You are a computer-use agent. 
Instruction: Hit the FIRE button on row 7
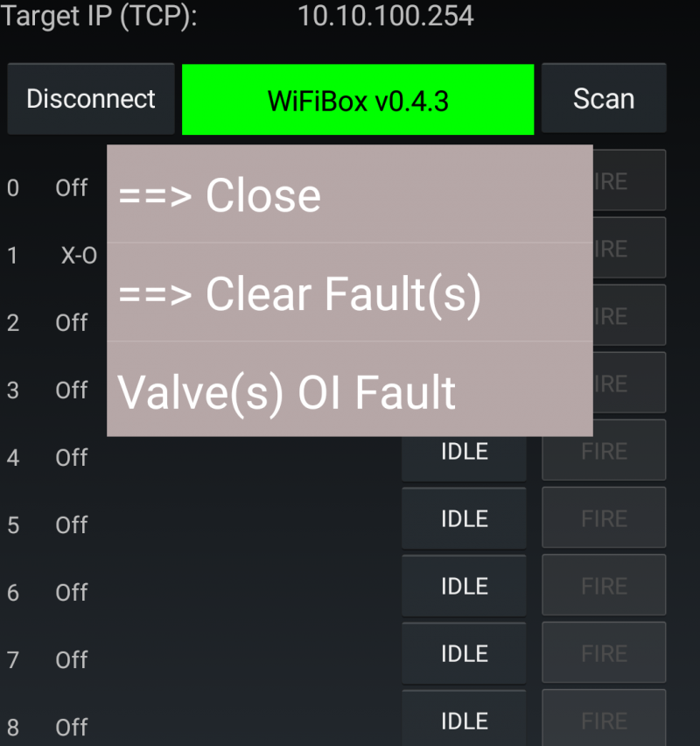(604, 654)
